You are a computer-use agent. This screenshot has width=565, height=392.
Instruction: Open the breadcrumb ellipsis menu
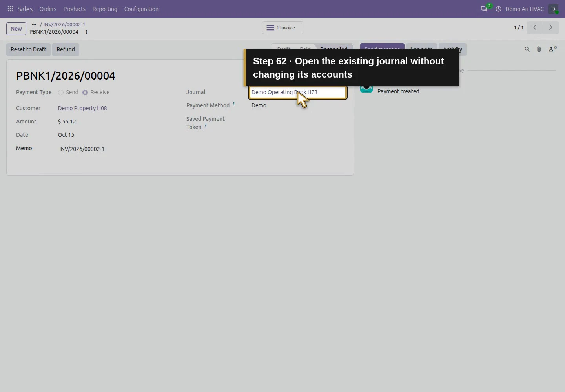coord(34,24)
